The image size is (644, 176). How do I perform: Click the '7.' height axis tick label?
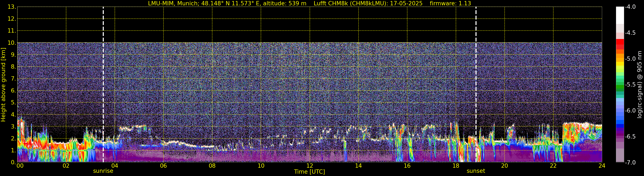tap(13, 79)
